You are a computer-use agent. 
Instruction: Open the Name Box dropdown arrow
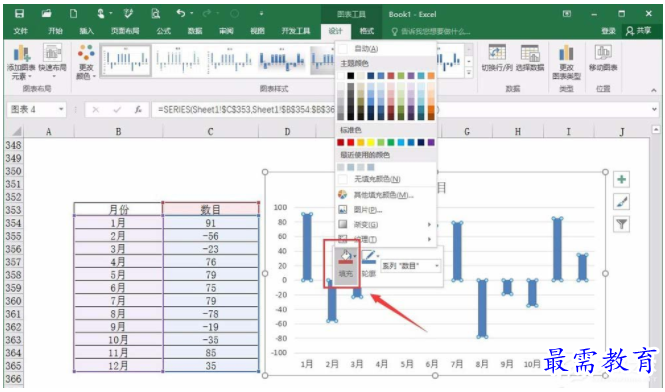click(61, 109)
